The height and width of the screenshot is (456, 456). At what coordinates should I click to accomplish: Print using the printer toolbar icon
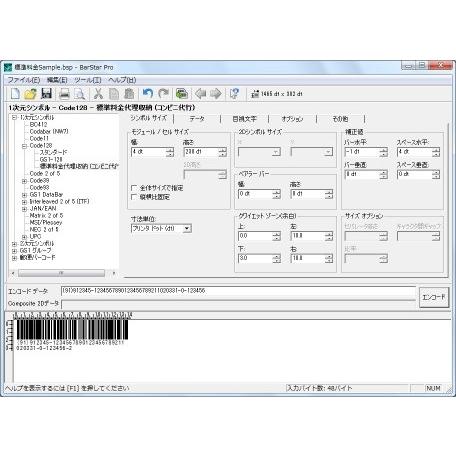point(64,94)
